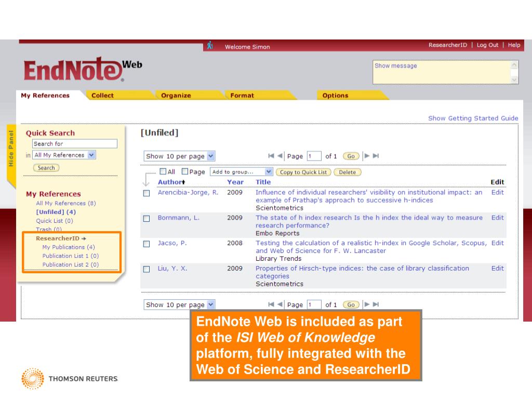532x399 pixels.
Task: Click the ResearcherID arrow icon in sidebar
Action: point(84,238)
